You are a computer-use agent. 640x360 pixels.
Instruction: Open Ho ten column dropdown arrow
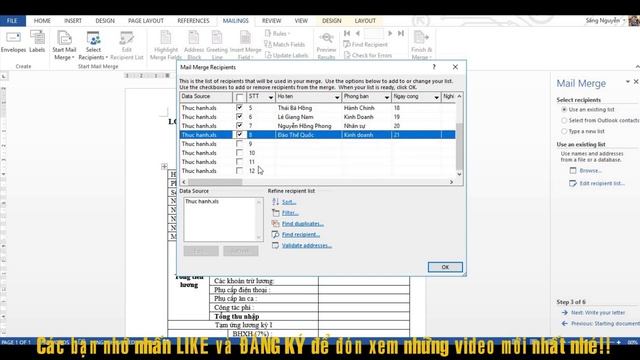click(x=337, y=97)
